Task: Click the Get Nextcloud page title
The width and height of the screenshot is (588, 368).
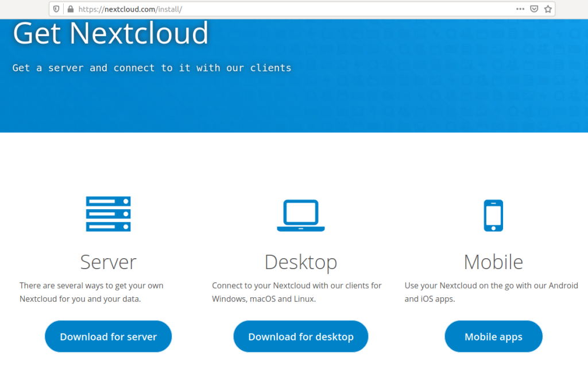Action: 111,33
